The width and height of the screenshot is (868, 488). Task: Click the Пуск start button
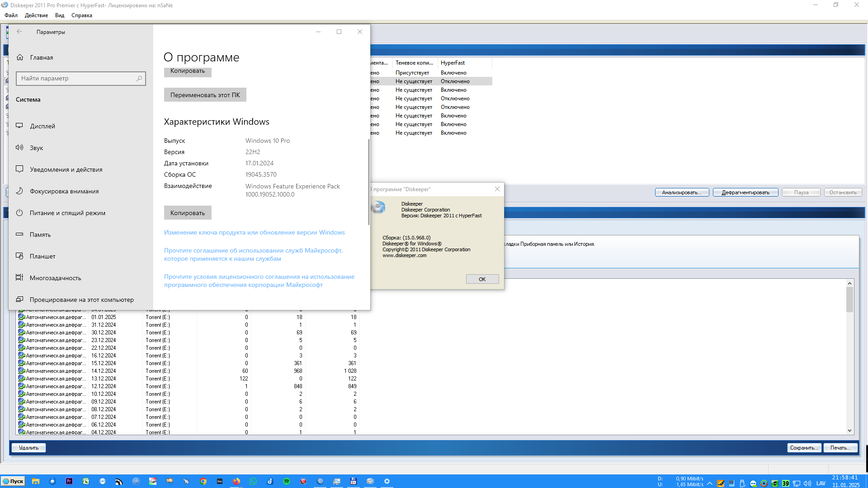pyautogui.click(x=13, y=481)
